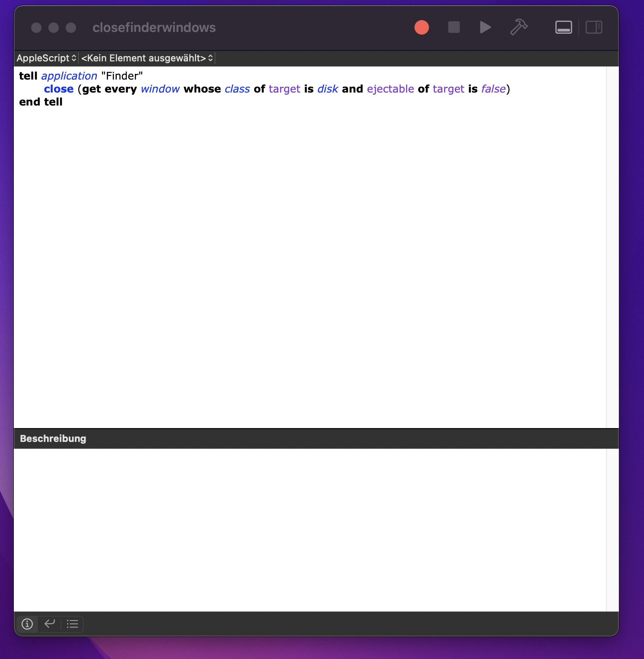This screenshot has height=659, width=644.
Task: Click the word ejectable in the script
Action: pos(390,89)
